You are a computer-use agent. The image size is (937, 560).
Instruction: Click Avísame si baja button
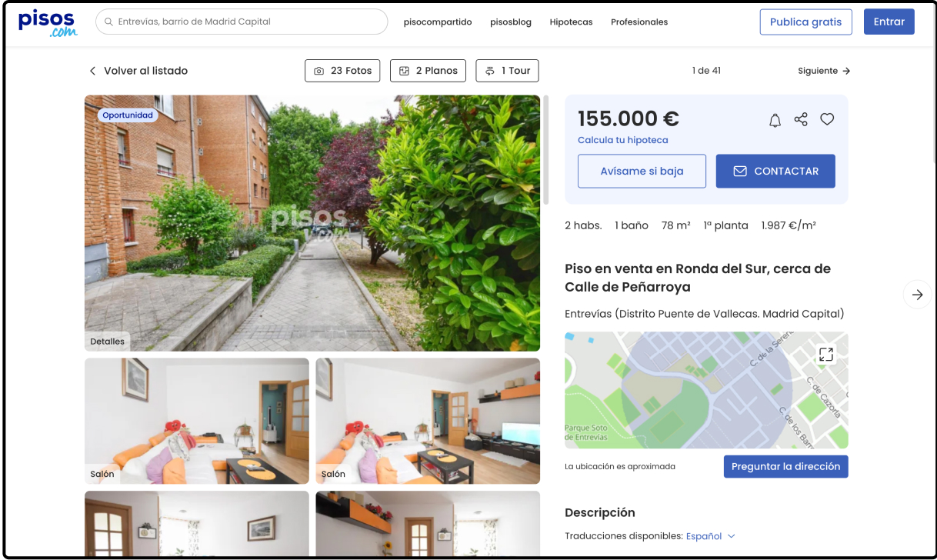tap(642, 171)
